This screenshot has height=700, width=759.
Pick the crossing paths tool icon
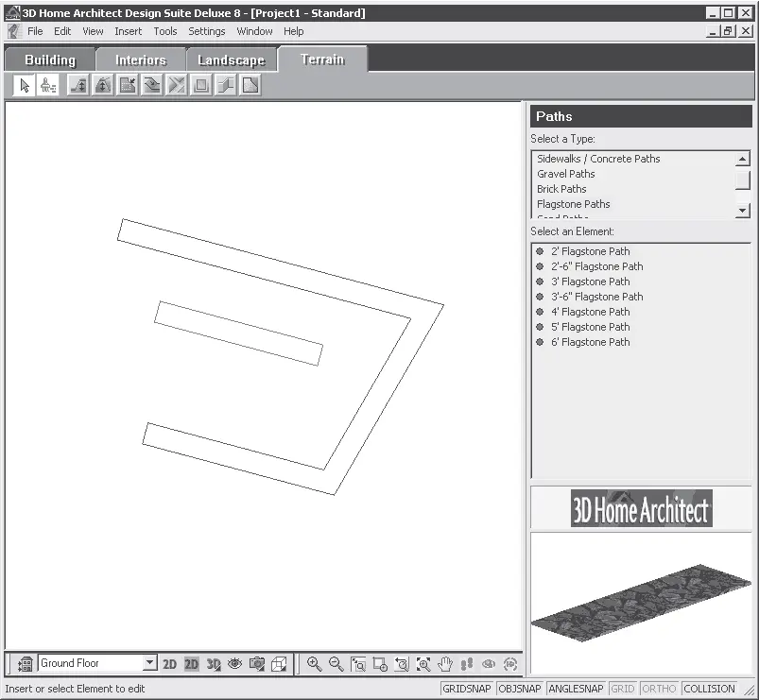click(x=177, y=86)
